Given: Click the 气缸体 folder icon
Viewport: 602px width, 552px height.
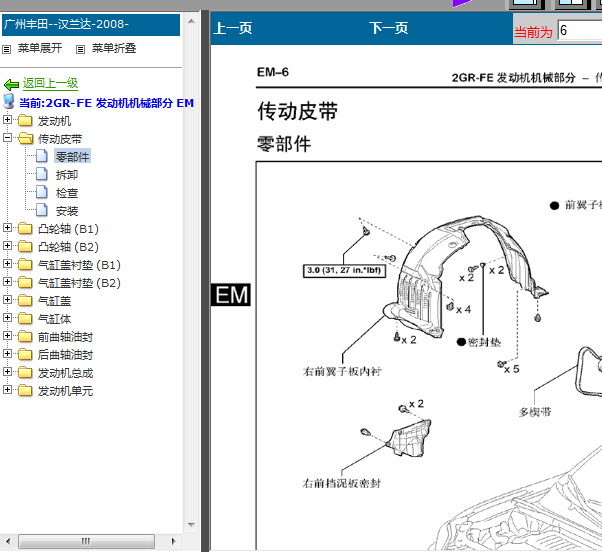Looking at the screenshot, I should [x=25, y=319].
